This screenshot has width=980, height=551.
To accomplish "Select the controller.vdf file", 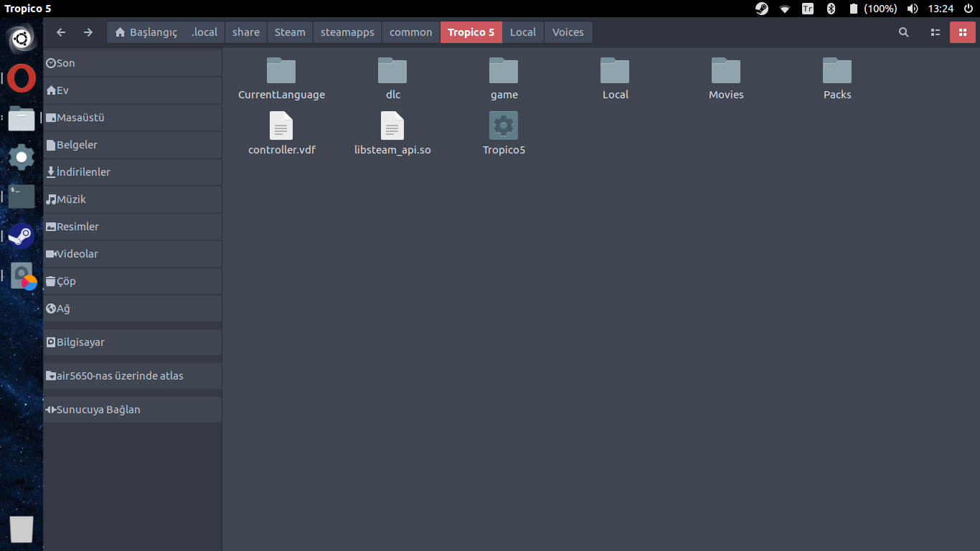I will click(281, 126).
